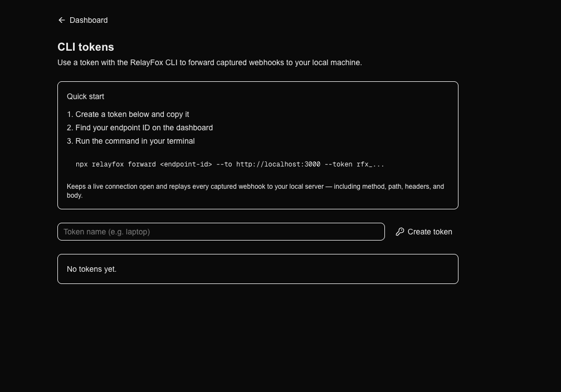The width and height of the screenshot is (561, 392).
Task: Click the Quick start title
Action: (x=85, y=96)
